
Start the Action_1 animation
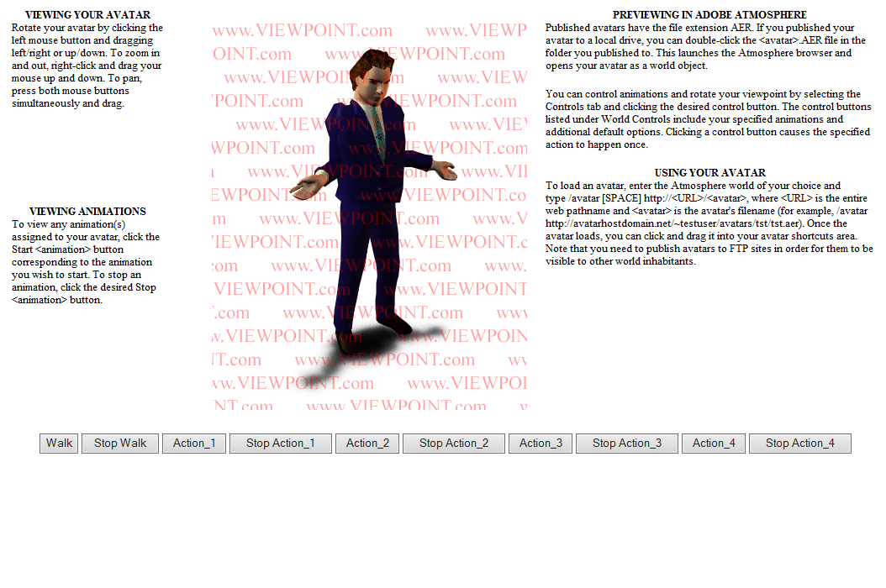coord(194,444)
